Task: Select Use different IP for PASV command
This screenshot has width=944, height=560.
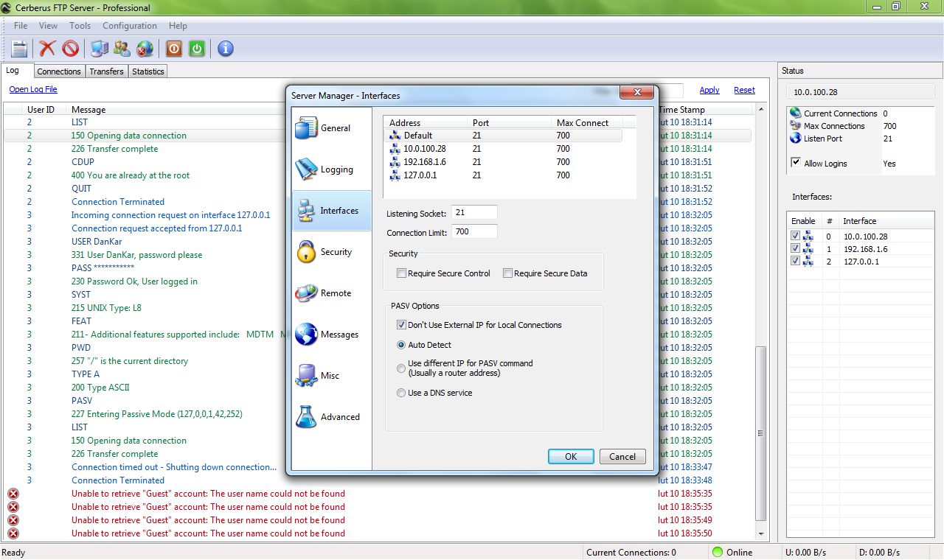Action: point(401,368)
